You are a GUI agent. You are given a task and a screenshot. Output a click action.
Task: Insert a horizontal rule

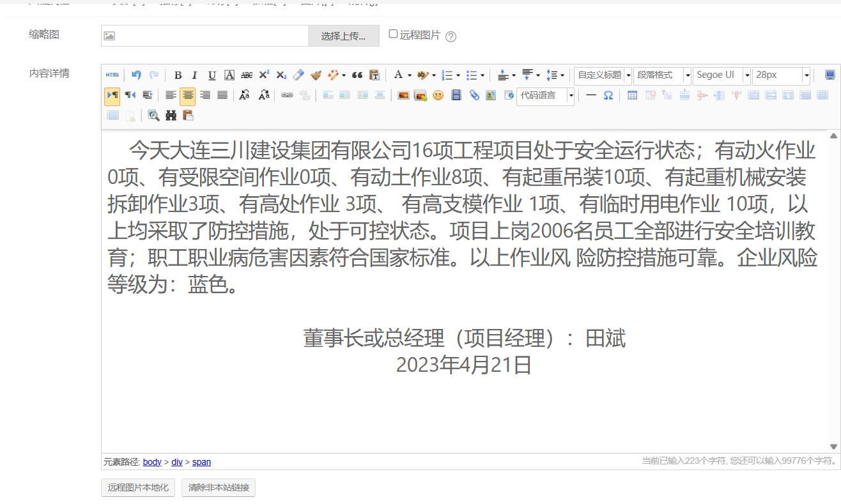[591, 96]
